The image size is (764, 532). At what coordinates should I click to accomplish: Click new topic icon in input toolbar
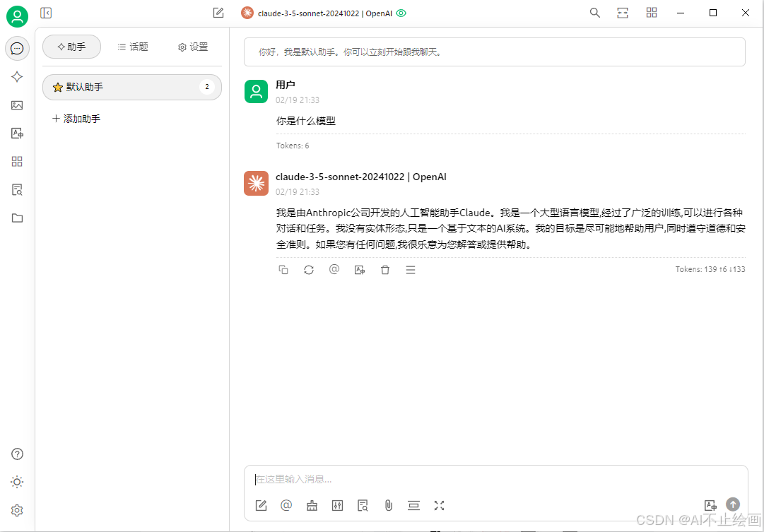tap(261, 505)
